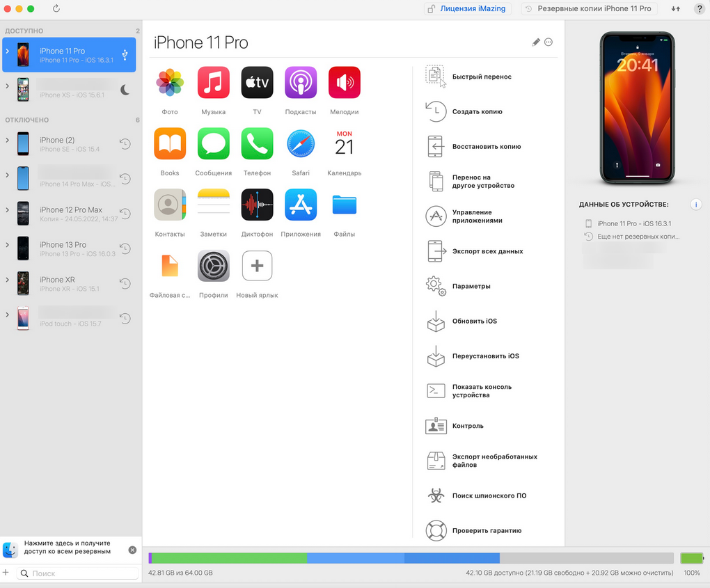Open Лицензия iMazing button

468,8
